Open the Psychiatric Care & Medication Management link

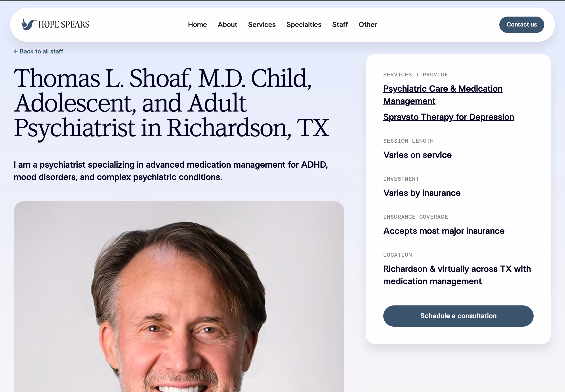tap(443, 95)
